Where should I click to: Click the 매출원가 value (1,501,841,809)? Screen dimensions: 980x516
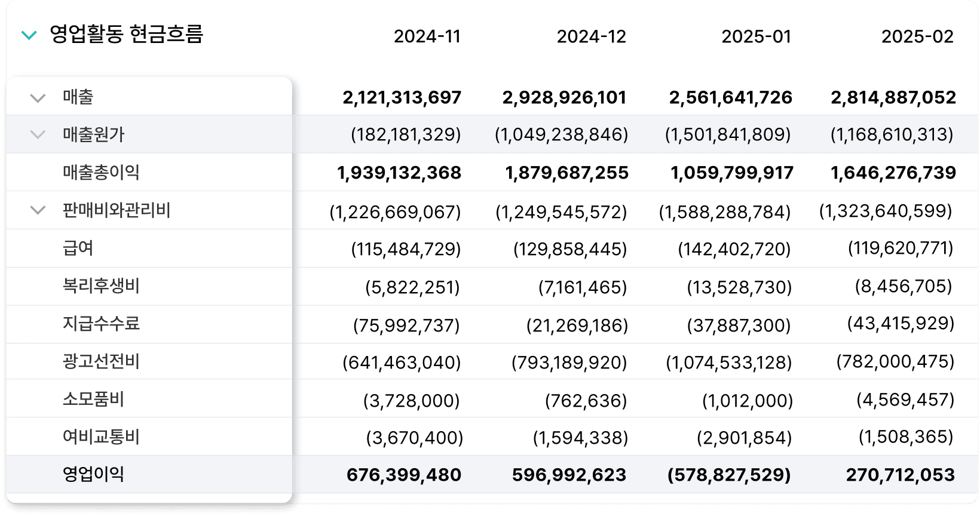[728, 134]
